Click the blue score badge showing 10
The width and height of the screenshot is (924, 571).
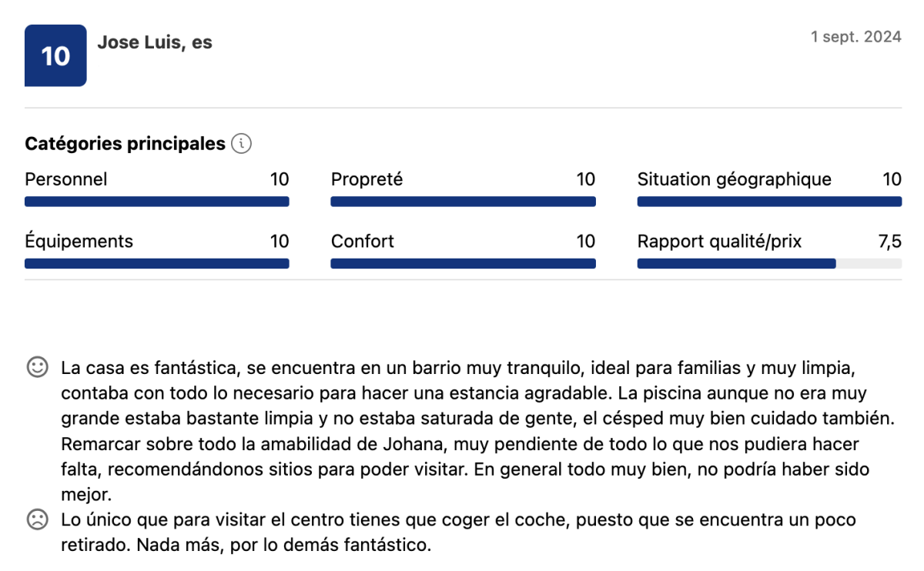pos(55,55)
